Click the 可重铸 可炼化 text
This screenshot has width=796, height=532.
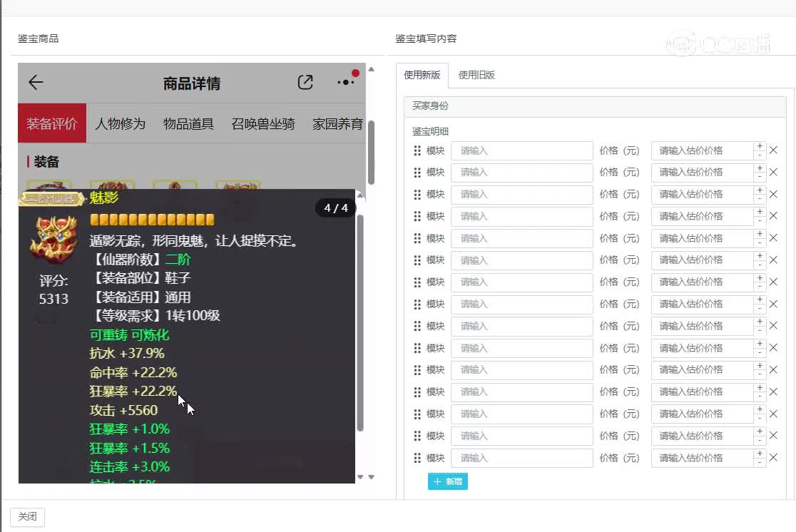pos(129,335)
